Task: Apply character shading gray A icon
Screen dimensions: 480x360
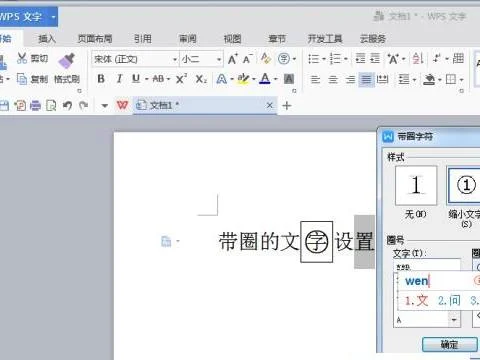Action: 289,79
